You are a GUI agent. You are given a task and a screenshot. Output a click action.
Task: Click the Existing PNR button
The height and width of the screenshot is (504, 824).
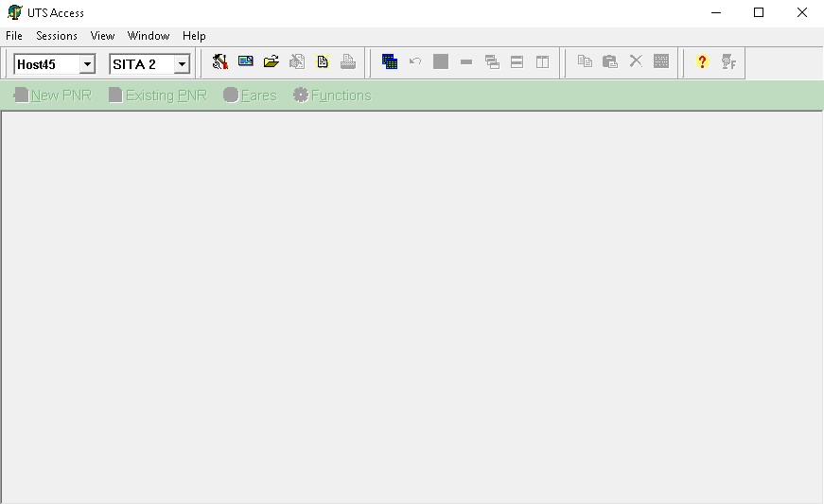(x=158, y=95)
